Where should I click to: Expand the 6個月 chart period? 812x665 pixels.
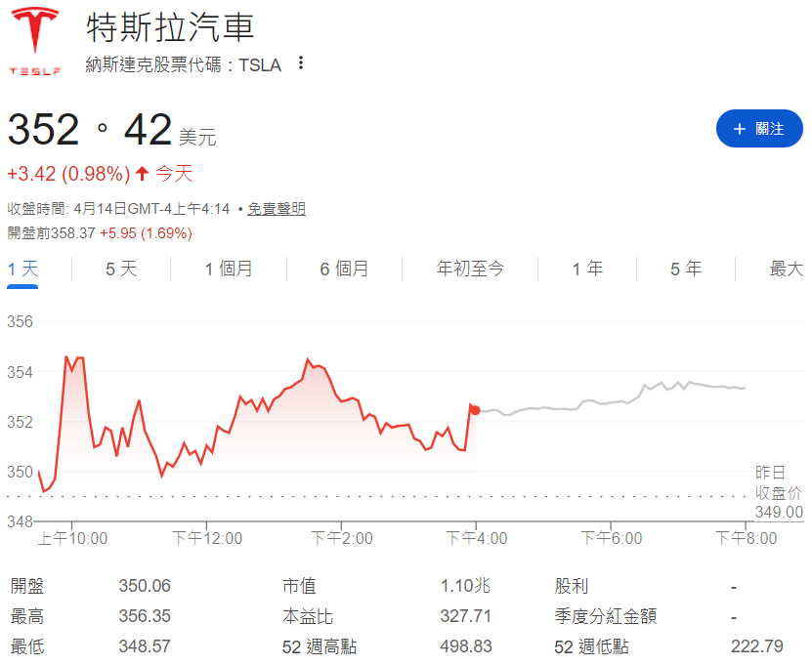coord(342,269)
